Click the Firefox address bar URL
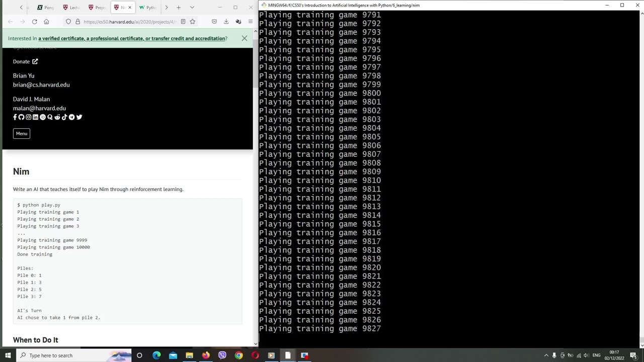Viewport: 644px width, 362px height. click(129, 22)
